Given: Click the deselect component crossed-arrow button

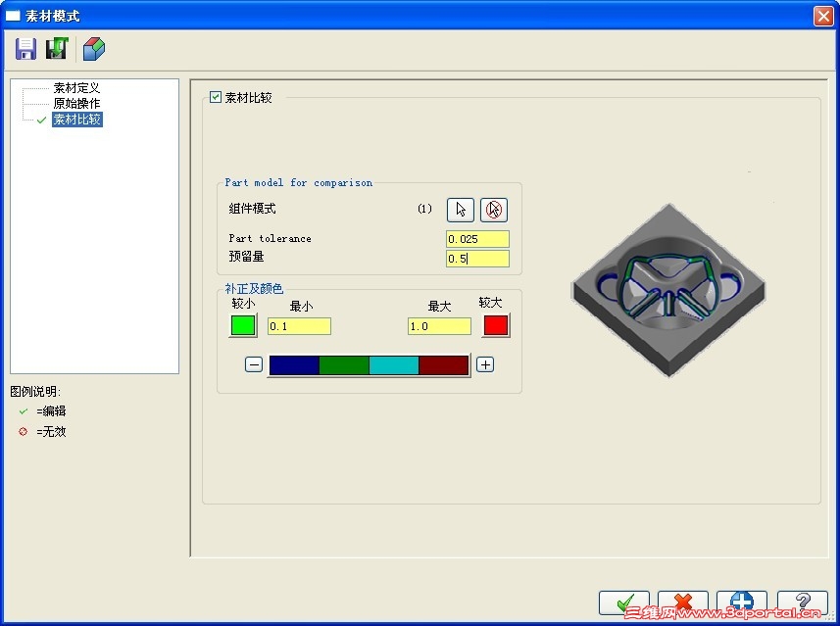Looking at the screenshot, I should pyautogui.click(x=494, y=210).
